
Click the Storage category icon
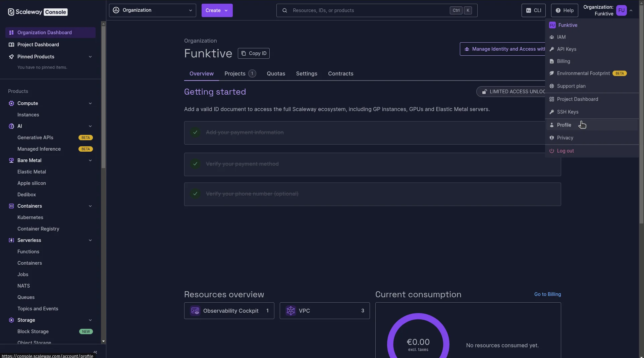coord(11,320)
